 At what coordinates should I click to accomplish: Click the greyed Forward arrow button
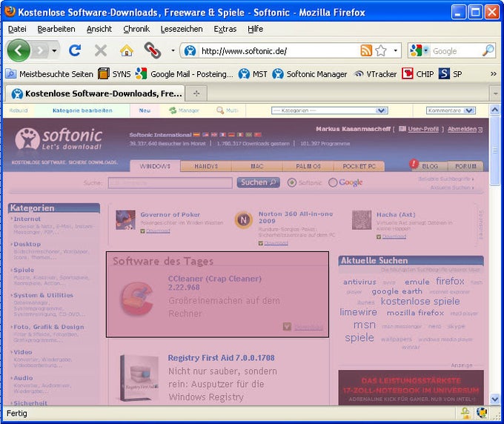click(40, 50)
